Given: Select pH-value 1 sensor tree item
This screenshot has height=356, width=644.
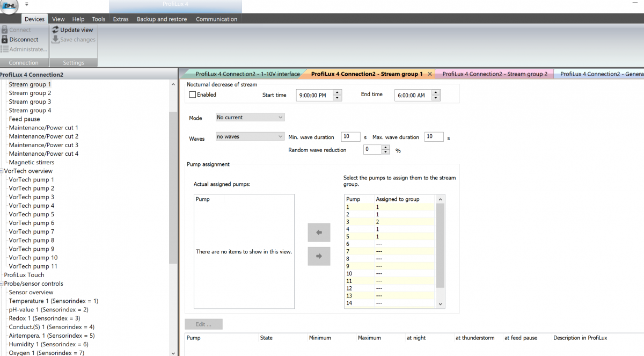Looking at the screenshot, I should [x=49, y=310].
